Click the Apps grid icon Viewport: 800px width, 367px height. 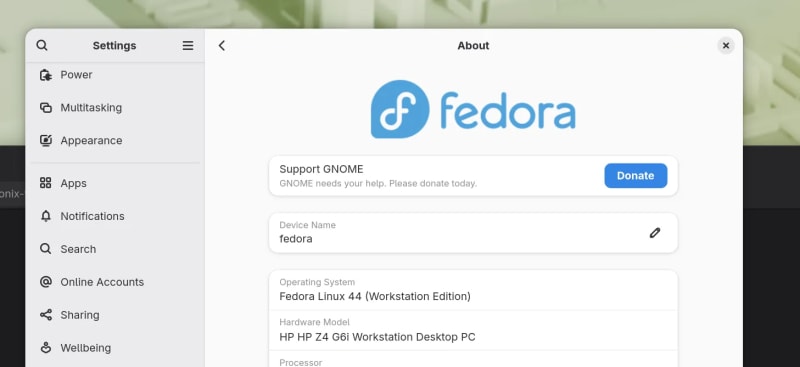pyautogui.click(x=46, y=183)
